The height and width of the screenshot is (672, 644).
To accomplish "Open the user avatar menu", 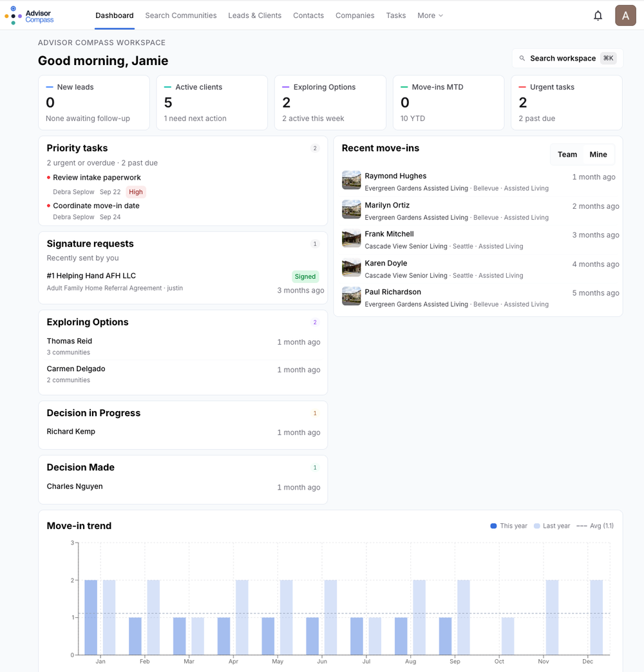I will tap(625, 15).
